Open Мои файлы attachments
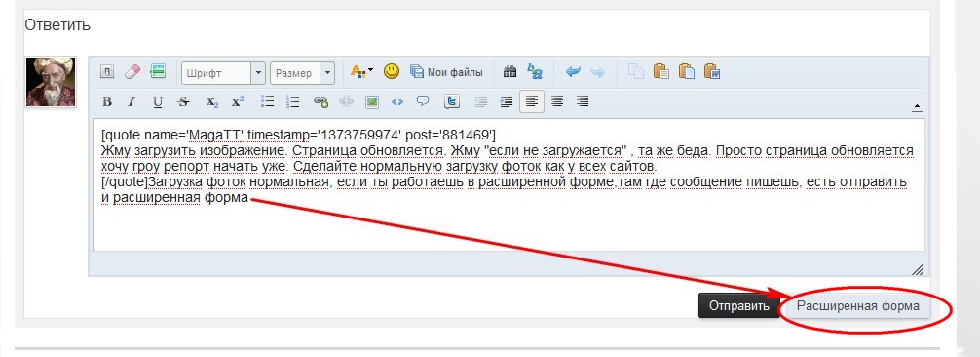The width and height of the screenshot is (980, 357). coord(446,72)
